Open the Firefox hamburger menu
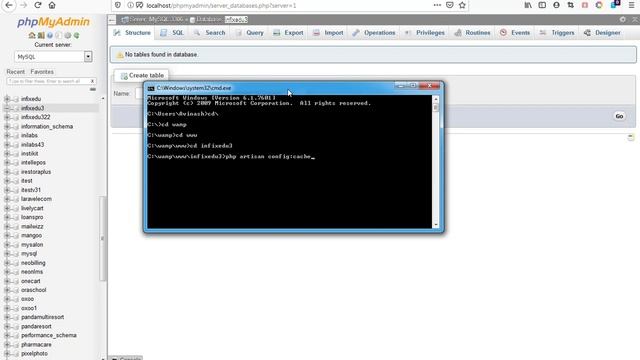This screenshot has height=360, width=640. (631, 5)
